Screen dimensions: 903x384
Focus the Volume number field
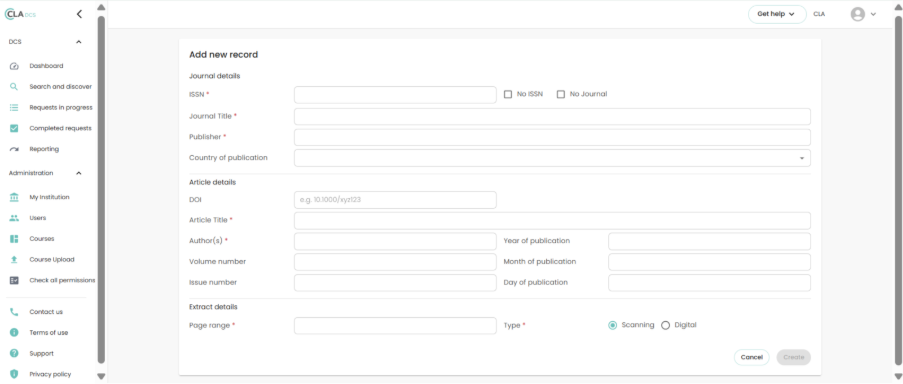coord(395,262)
